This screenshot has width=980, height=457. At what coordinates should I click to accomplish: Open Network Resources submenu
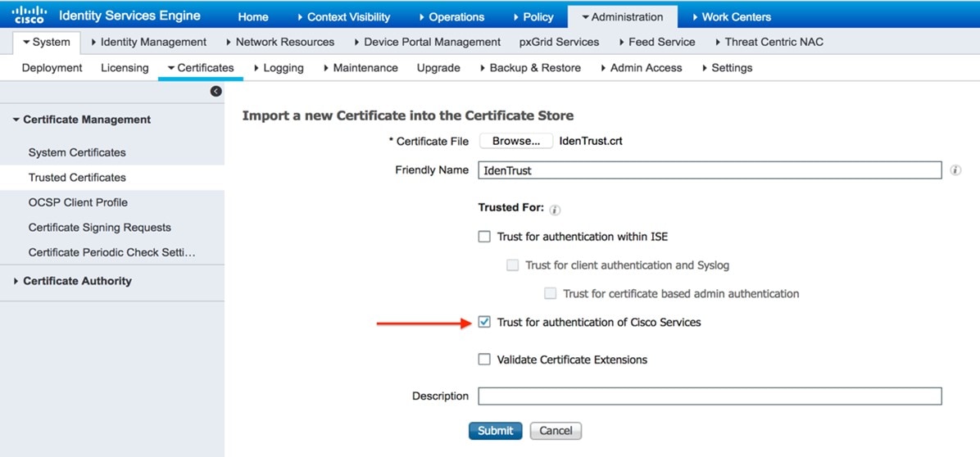(279, 43)
